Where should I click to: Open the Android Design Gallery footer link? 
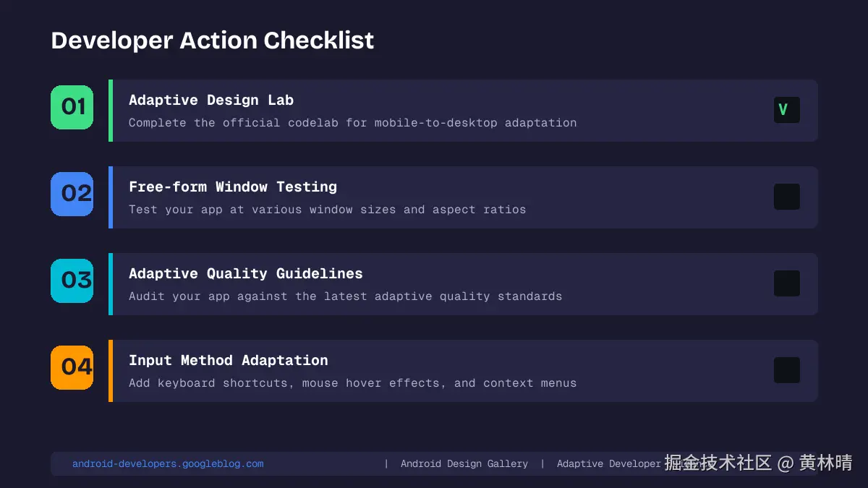coord(464,464)
